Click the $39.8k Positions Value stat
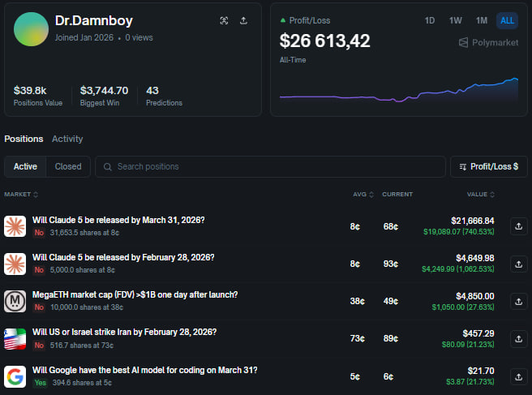 point(37,96)
